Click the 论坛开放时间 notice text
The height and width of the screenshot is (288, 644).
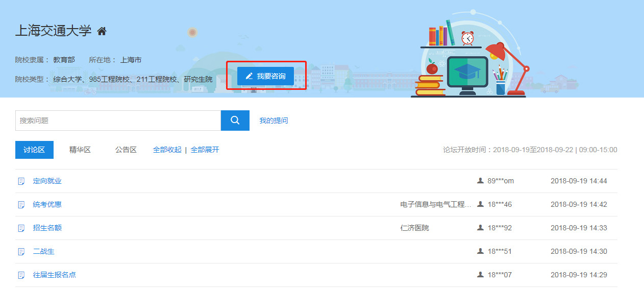(x=530, y=150)
